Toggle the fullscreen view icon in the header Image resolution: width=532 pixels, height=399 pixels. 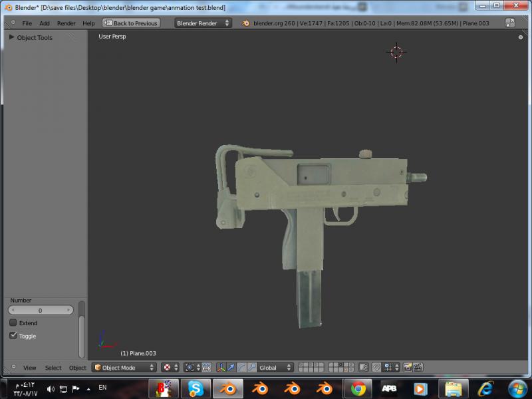(x=510, y=23)
